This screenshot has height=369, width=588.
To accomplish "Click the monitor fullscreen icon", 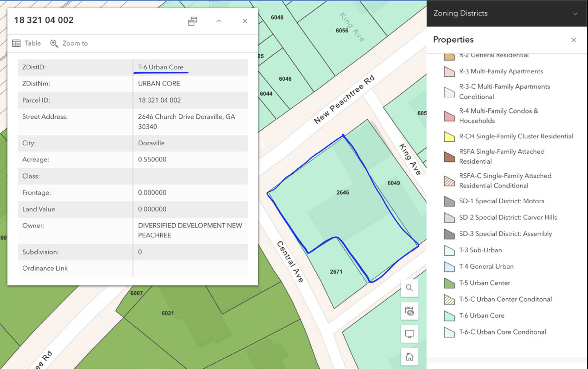I will coord(409,334).
